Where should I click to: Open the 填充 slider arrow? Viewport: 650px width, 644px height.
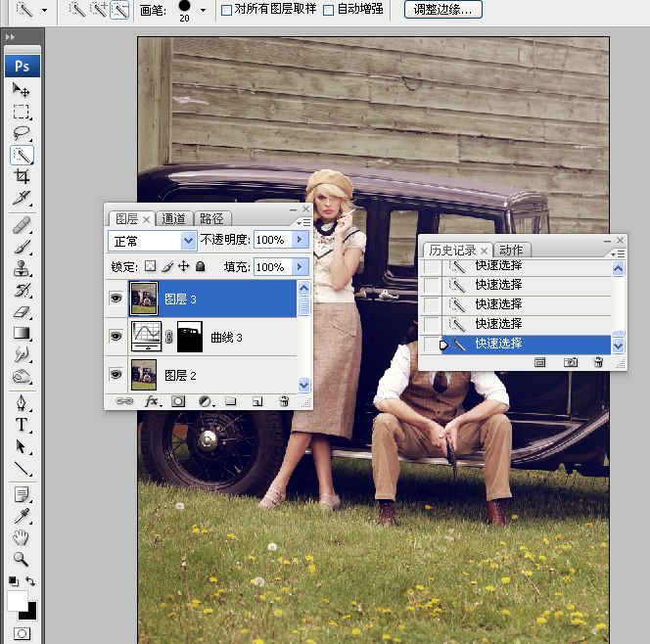301,266
